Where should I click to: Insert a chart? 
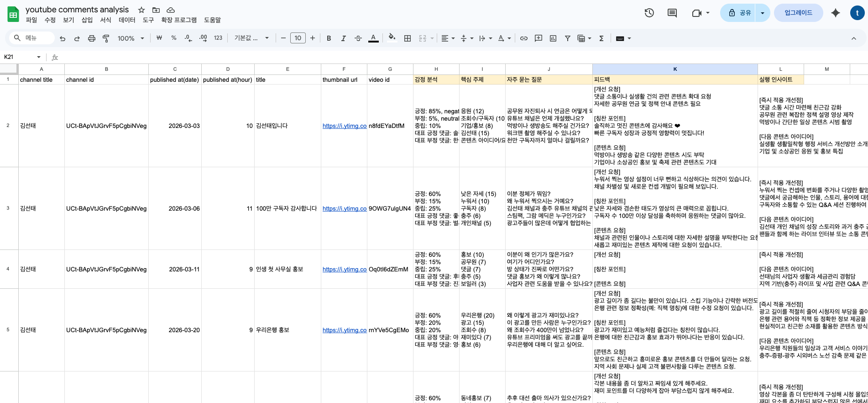pos(553,38)
